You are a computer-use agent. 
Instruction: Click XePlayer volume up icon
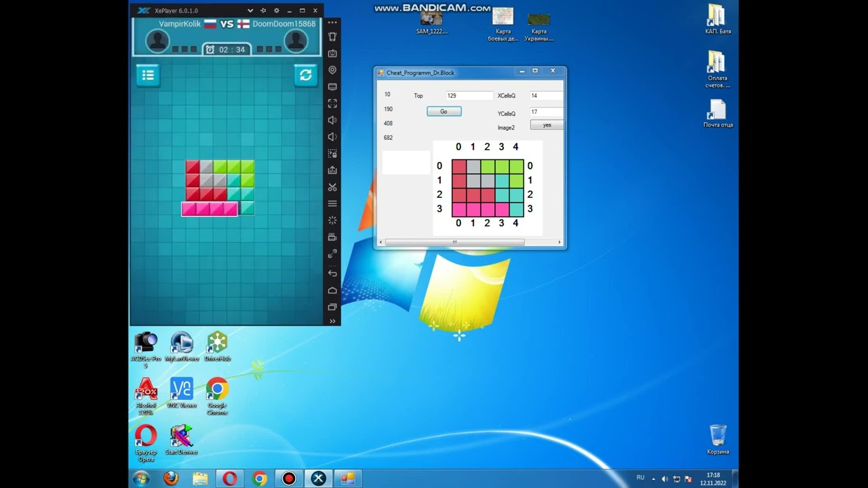point(332,120)
